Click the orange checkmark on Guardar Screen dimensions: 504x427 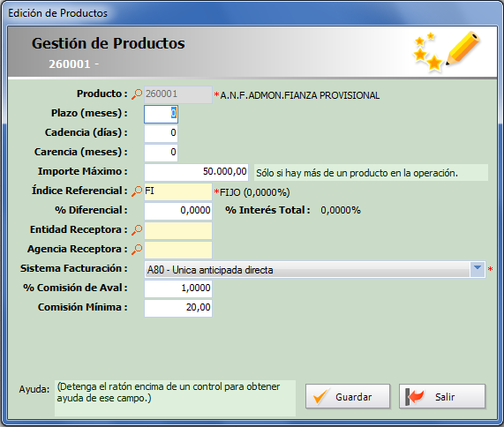pyautogui.click(x=320, y=396)
